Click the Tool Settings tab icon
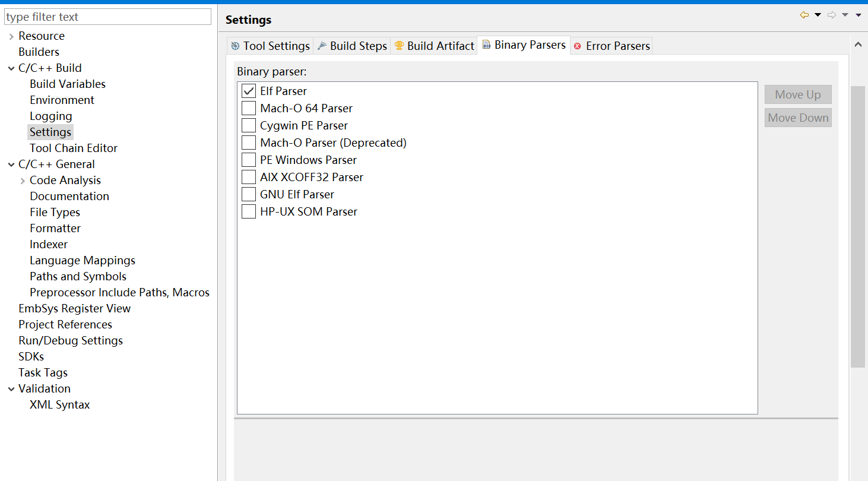This screenshot has height=481, width=868. point(235,46)
